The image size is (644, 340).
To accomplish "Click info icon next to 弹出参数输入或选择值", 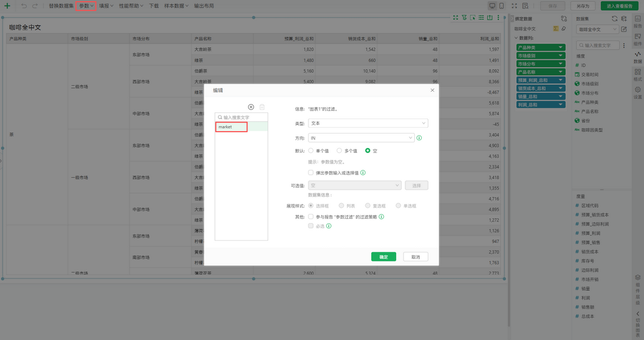I will click(x=363, y=173).
